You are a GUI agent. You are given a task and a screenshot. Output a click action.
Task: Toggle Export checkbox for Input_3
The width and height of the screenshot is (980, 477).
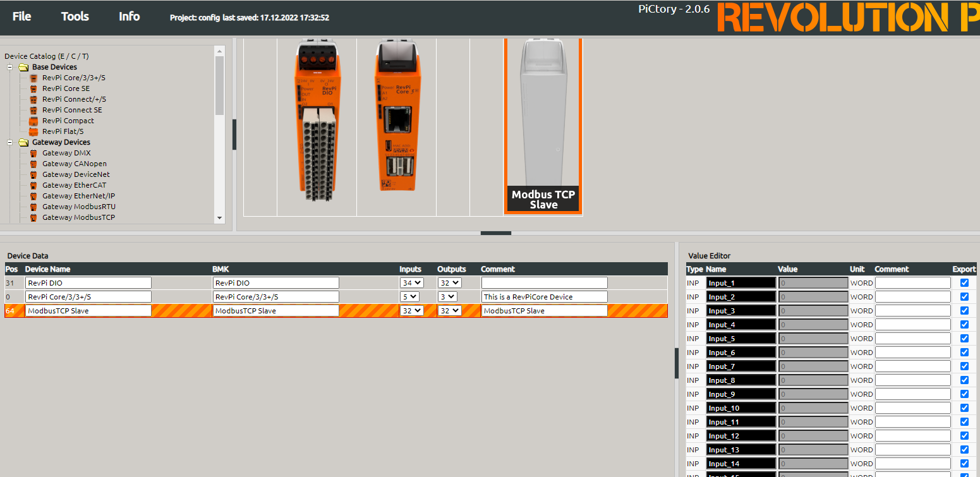pyautogui.click(x=964, y=311)
